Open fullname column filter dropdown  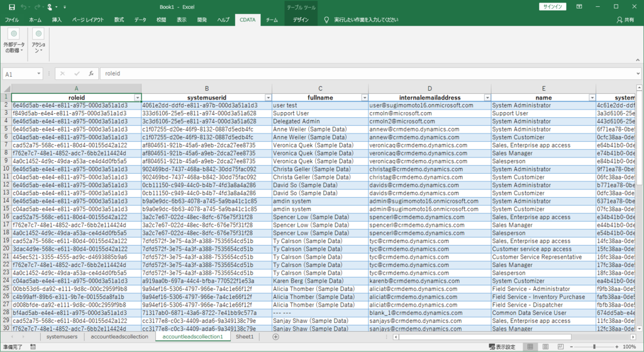tap(364, 98)
